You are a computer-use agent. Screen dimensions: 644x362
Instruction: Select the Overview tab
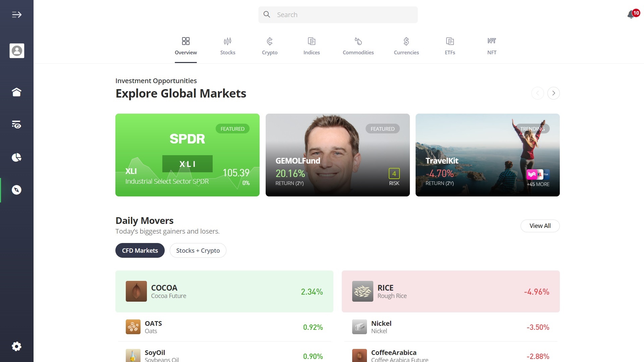186,46
